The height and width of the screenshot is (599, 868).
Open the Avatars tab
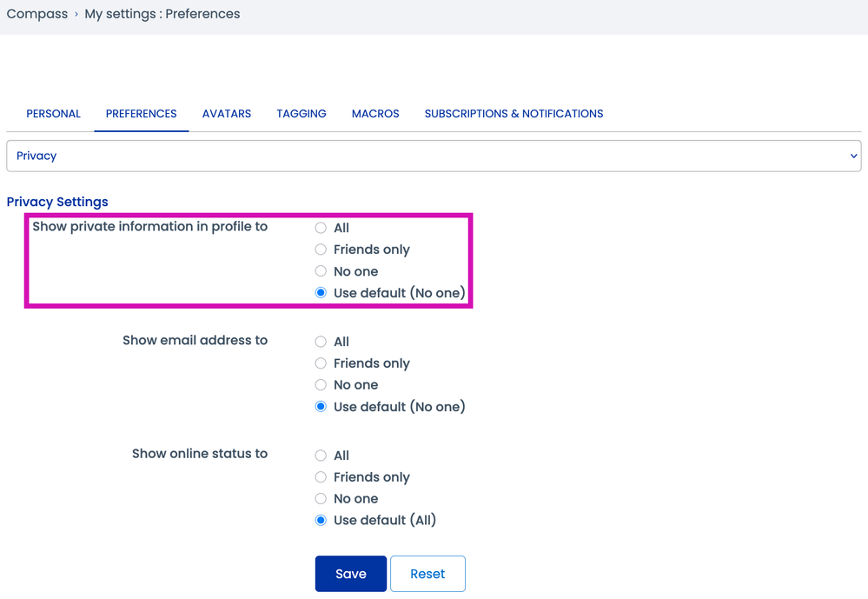tap(227, 114)
